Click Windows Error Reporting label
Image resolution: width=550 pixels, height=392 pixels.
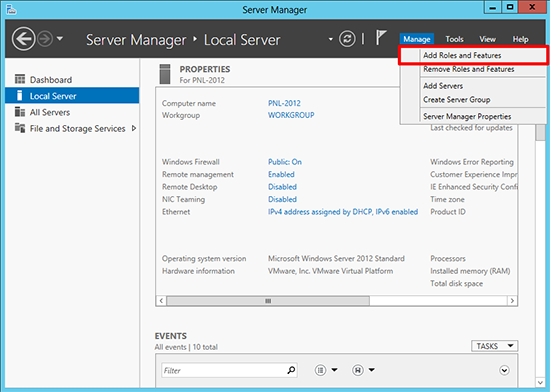(x=472, y=162)
